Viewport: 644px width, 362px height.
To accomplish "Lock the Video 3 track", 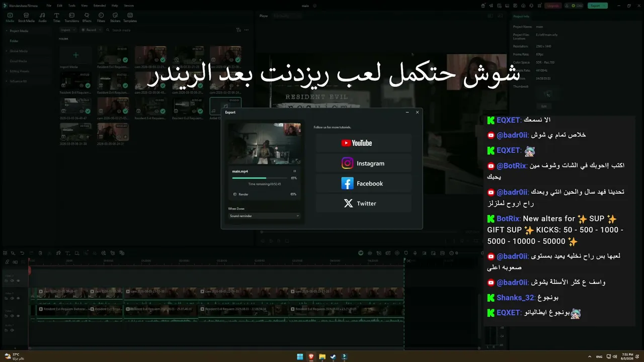I will pos(6,281).
